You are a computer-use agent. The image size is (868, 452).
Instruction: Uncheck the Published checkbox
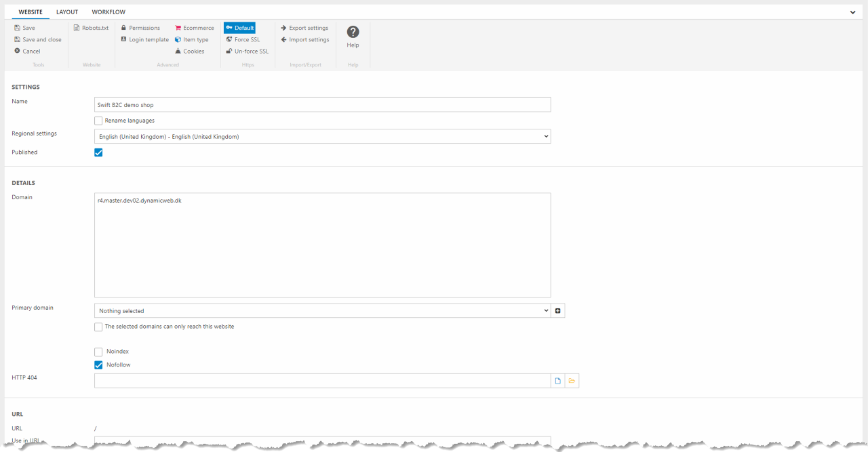point(99,152)
